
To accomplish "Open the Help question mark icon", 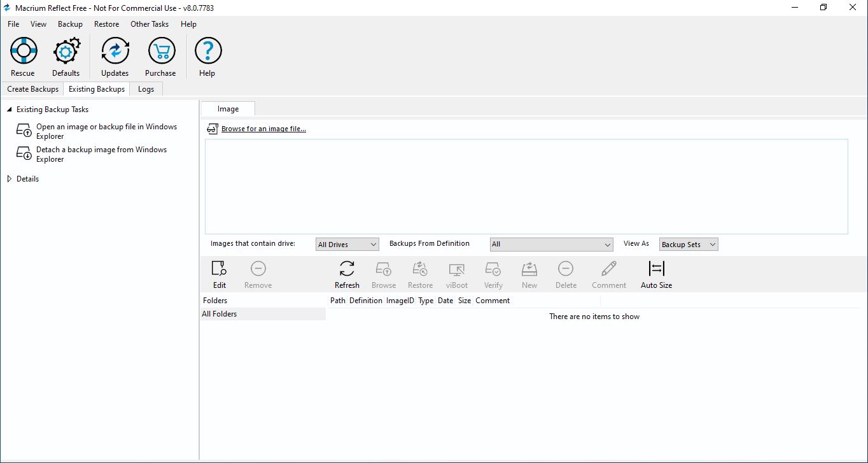I will pos(207,50).
